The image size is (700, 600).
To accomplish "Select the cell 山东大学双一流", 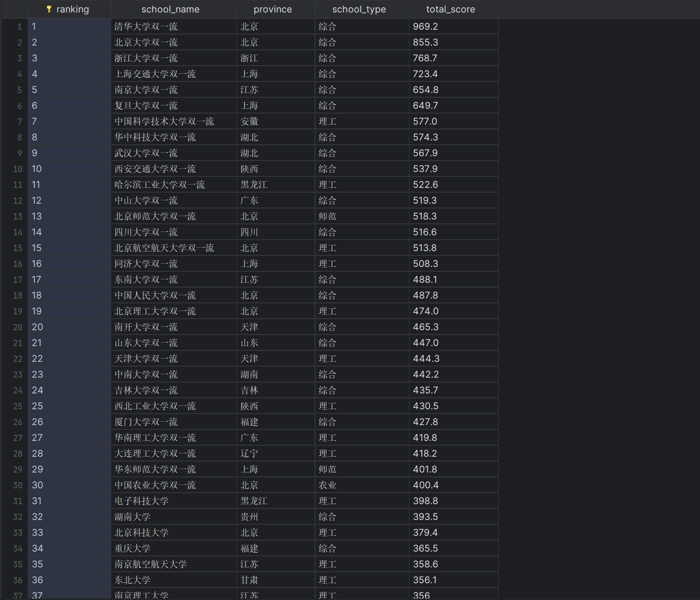I will [x=174, y=343].
